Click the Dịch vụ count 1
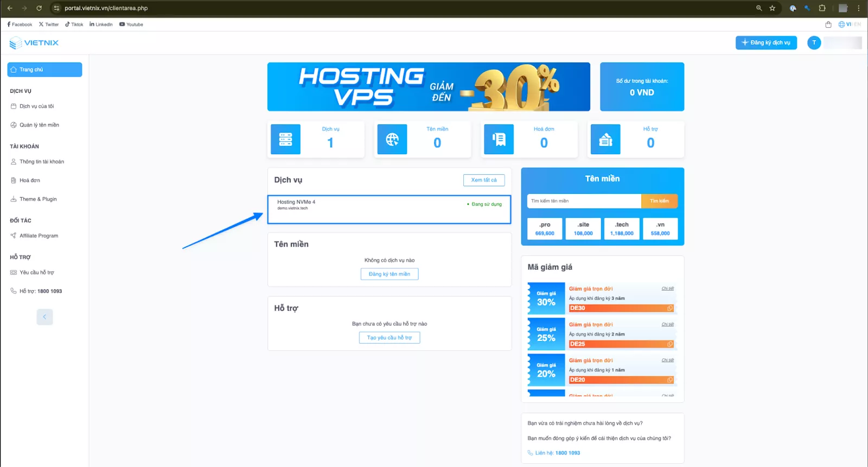Screen dimensions: 868x467 coord(330,143)
